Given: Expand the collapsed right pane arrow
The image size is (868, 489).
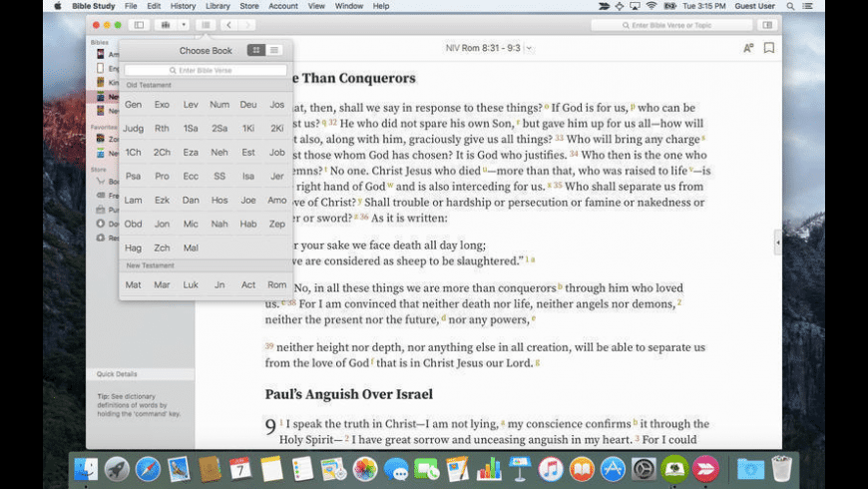Looking at the screenshot, I should pos(778,243).
